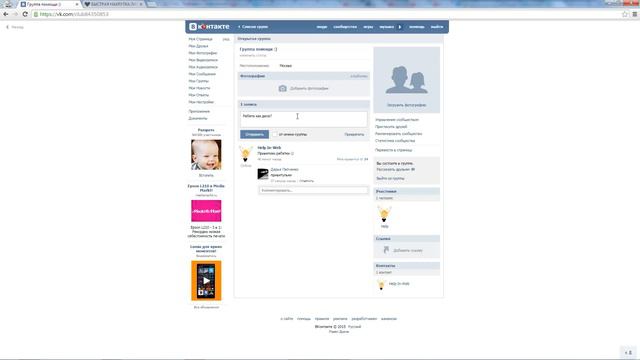Click the group avatar placeholder image
The image size is (640, 360).
click(407, 80)
